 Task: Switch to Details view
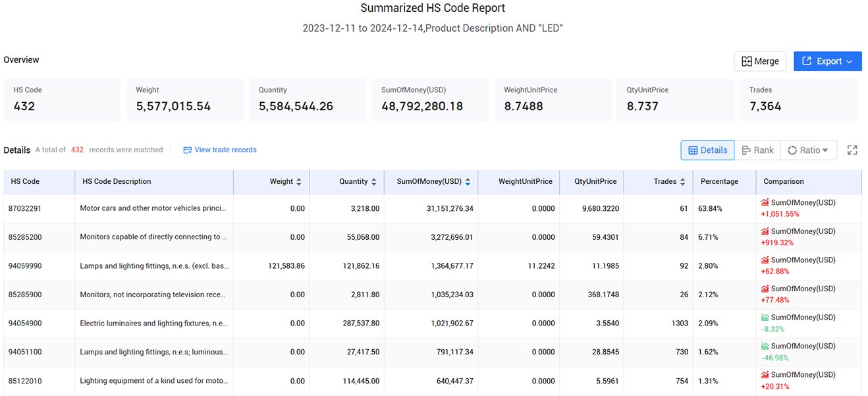(707, 150)
